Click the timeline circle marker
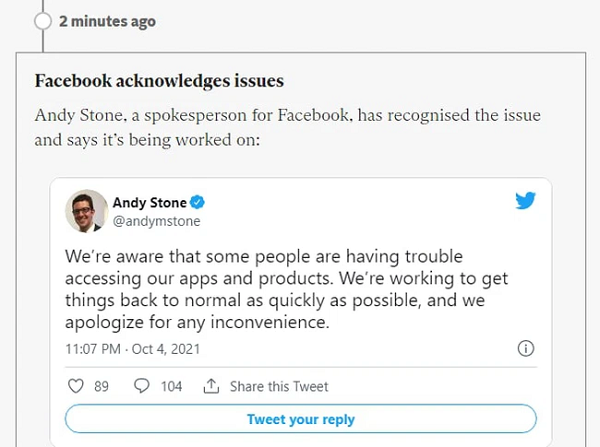This screenshot has width=600, height=447. pyautogui.click(x=43, y=21)
